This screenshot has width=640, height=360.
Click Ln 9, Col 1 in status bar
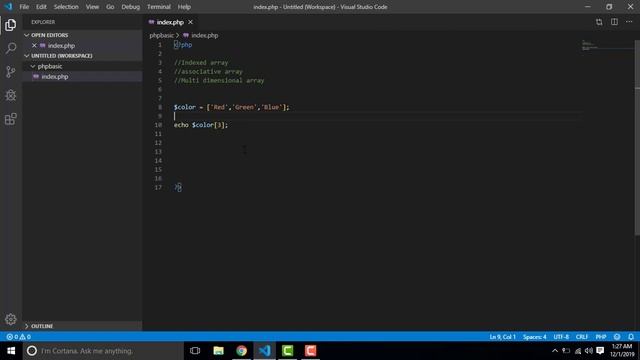[502, 337]
